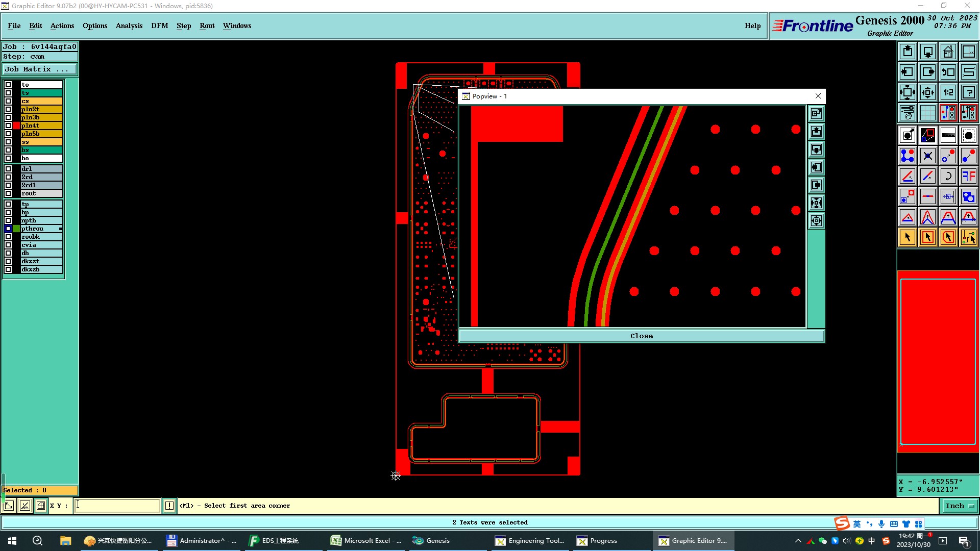980x551 pixels.
Task: Click the red pln4t layer color swatch
Action: pos(16,126)
